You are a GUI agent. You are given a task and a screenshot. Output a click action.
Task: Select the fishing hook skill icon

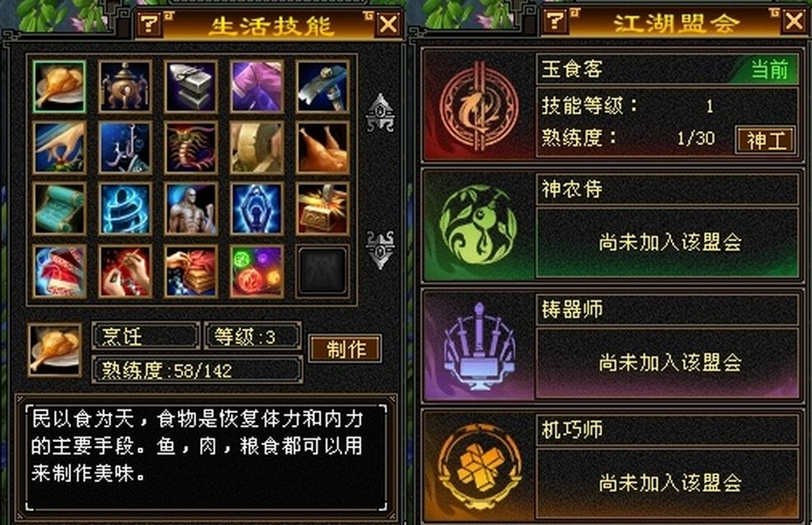pos(125,148)
